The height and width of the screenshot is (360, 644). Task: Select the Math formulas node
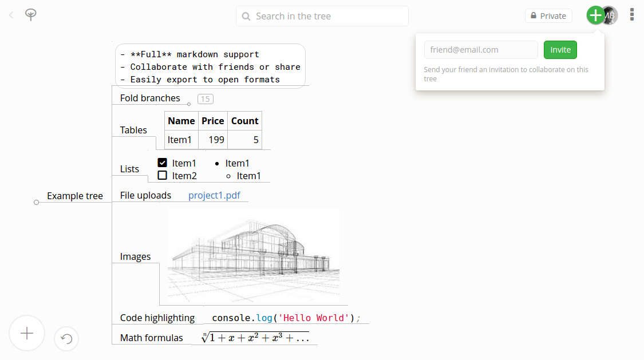(x=151, y=338)
